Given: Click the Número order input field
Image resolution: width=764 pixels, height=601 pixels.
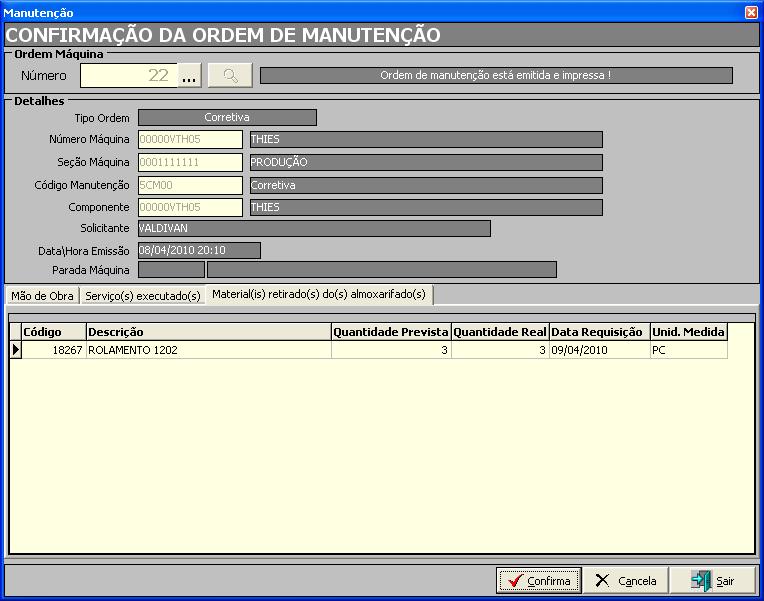Looking at the screenshot, I should [128, 75].
